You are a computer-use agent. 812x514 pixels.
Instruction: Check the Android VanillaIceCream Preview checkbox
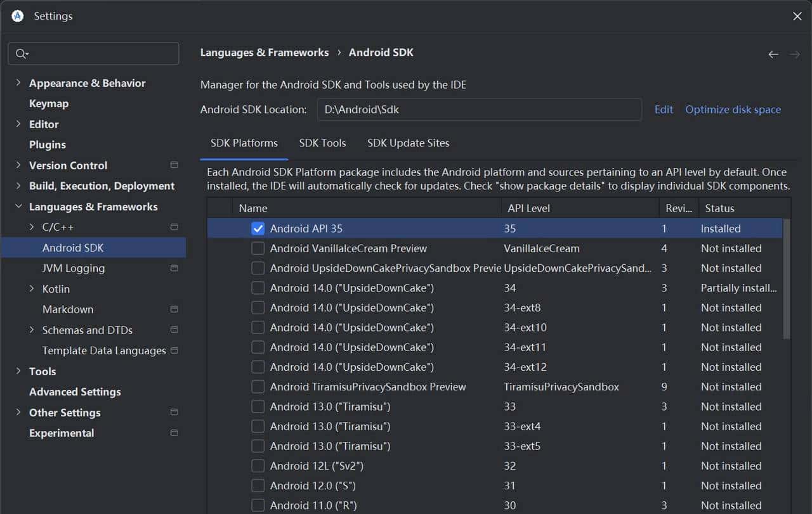258,248
